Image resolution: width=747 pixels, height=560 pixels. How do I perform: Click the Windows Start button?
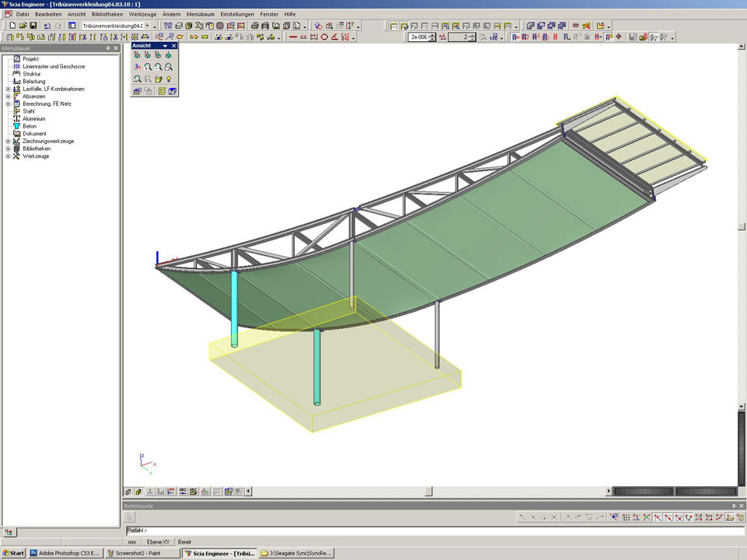13,553
